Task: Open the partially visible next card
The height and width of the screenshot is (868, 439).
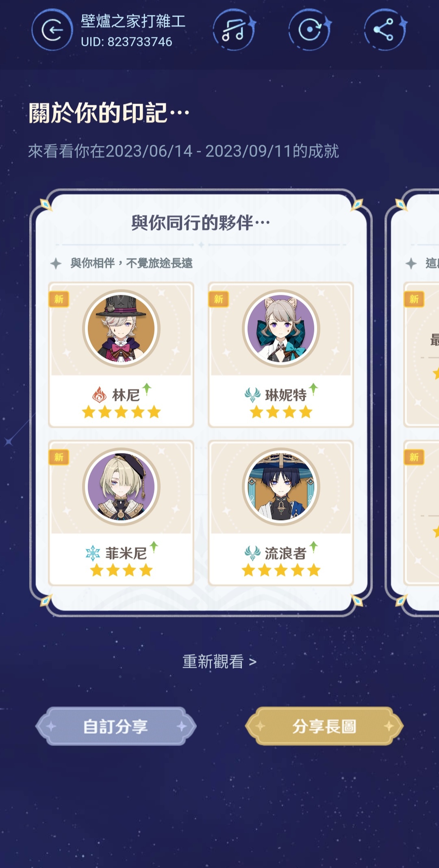Action: tap(412, 403)
